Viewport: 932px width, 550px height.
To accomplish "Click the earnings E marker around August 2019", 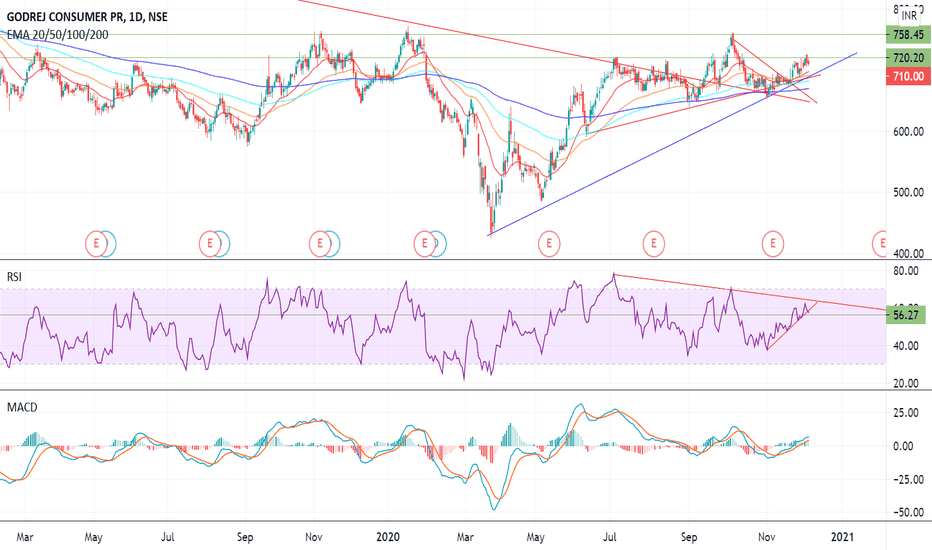I will pos(209,243).
